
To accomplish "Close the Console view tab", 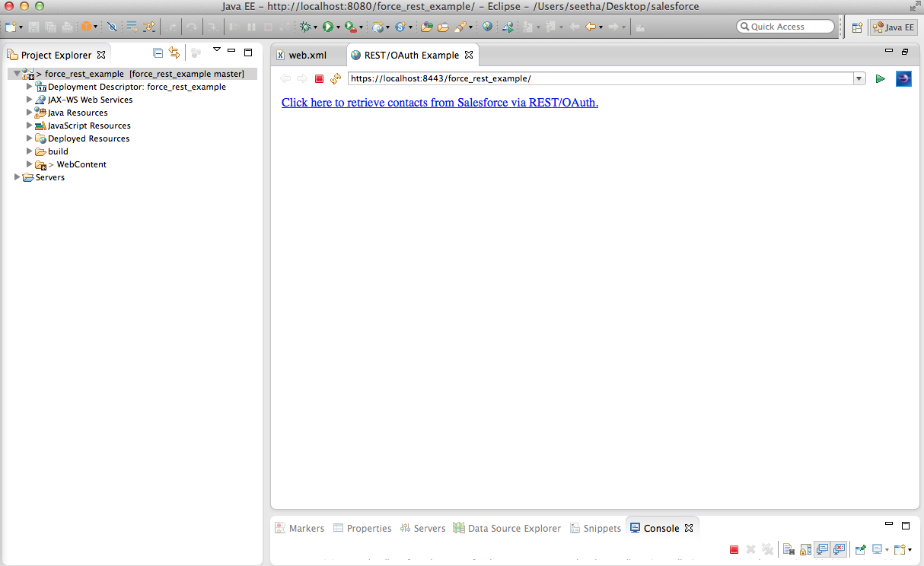I will (x=689, y=528).
